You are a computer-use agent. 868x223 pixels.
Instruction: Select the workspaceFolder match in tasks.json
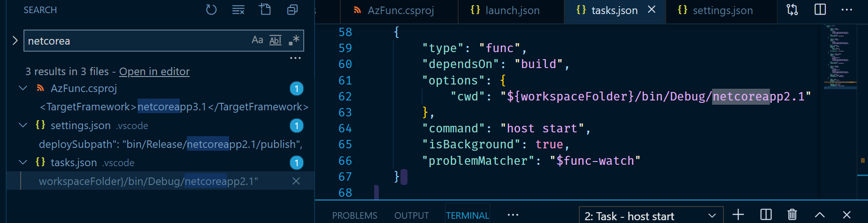point(148,181)
